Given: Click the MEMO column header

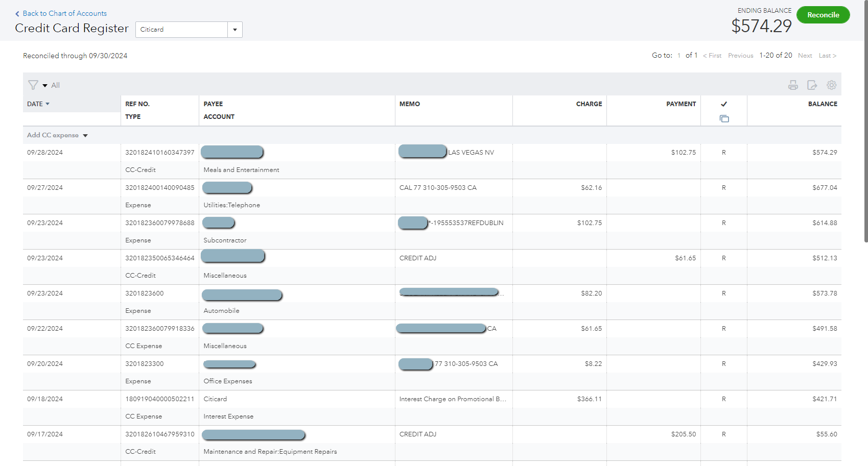Looking at the screenshot, I should pyautogui.click(x=410, y=104).
